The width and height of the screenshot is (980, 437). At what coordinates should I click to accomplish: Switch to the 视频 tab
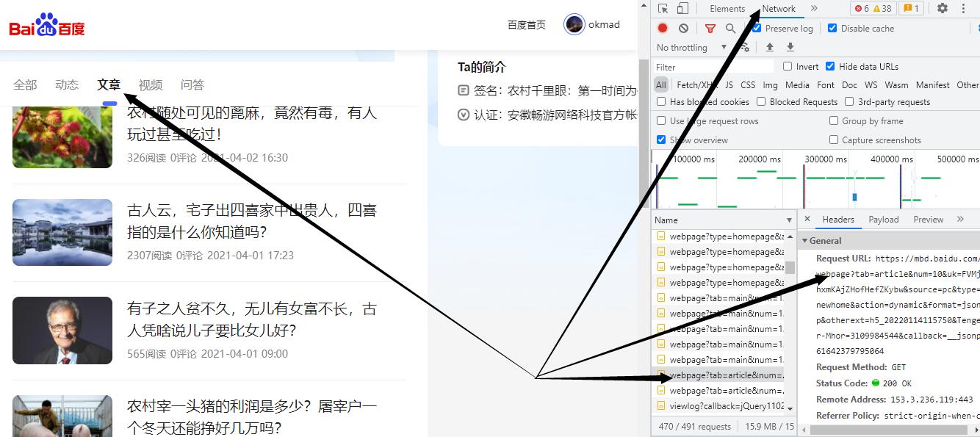tap(151, 84)
